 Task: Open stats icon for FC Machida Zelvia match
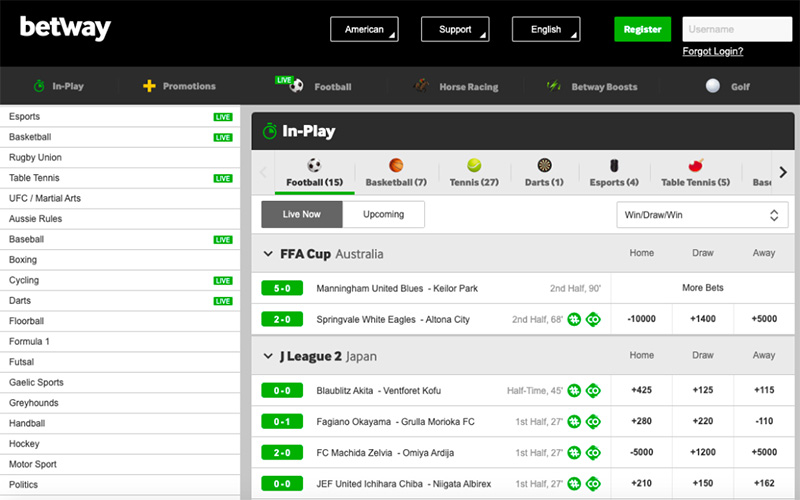click(x=574, y=453)
